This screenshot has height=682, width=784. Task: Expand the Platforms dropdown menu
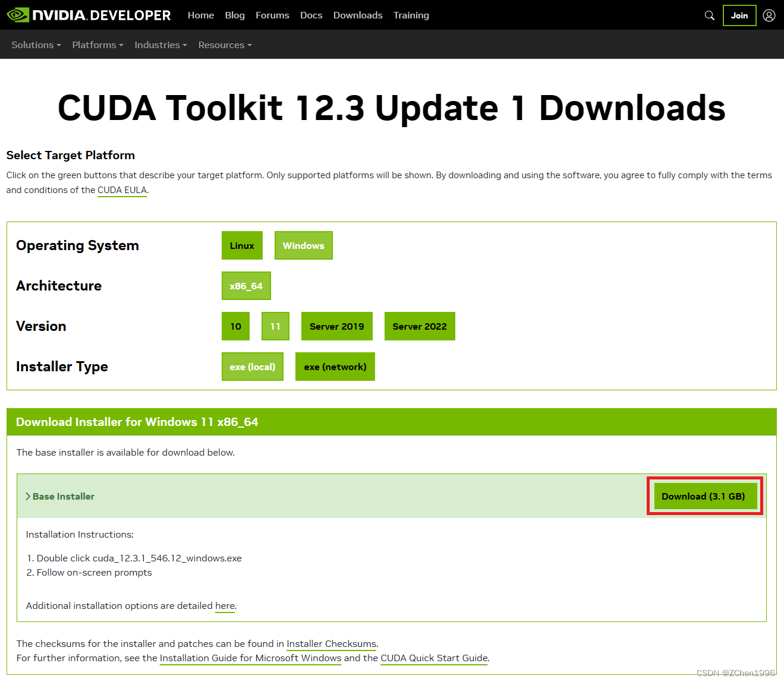click(x=98, y=45)
